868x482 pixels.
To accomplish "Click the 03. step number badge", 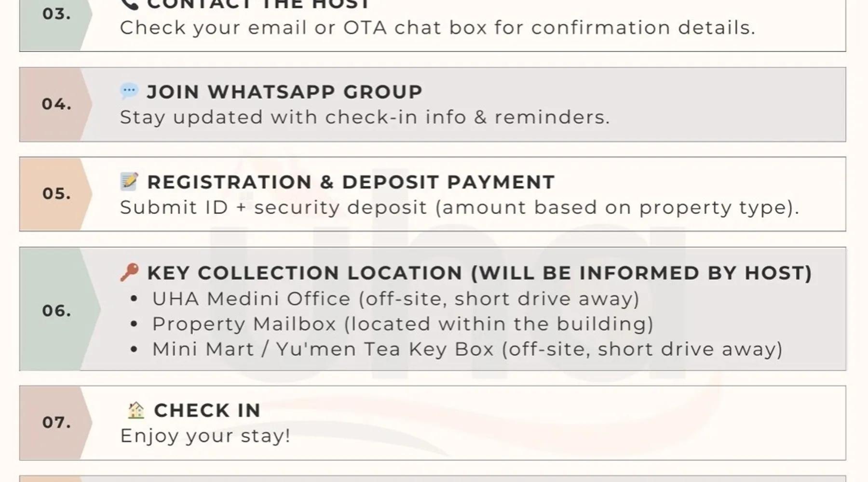I will [56, 14].
